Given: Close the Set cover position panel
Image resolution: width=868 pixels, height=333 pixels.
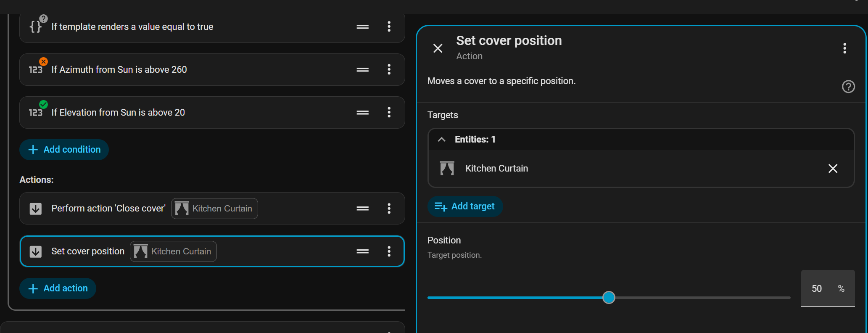Looking at the screenshot, I should click(x=438, y=48).
